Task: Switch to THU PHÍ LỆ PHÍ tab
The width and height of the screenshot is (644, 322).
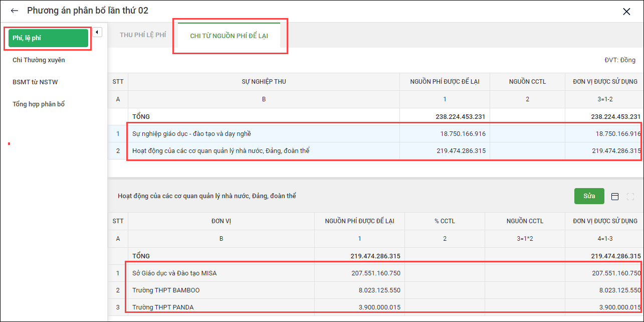Action: coord(143,35)
